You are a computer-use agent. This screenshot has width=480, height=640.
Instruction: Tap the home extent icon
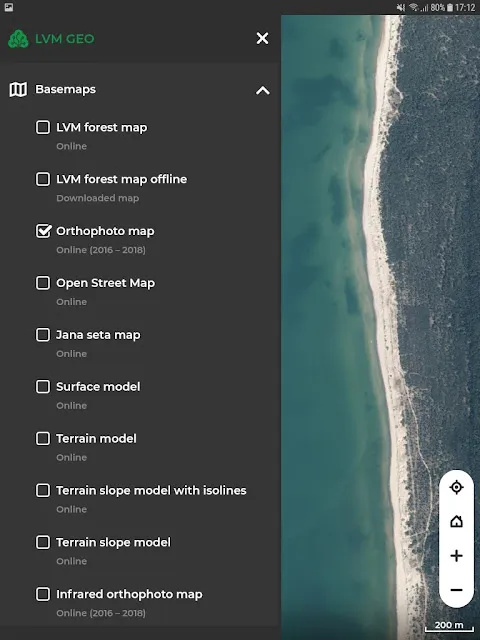456,521
